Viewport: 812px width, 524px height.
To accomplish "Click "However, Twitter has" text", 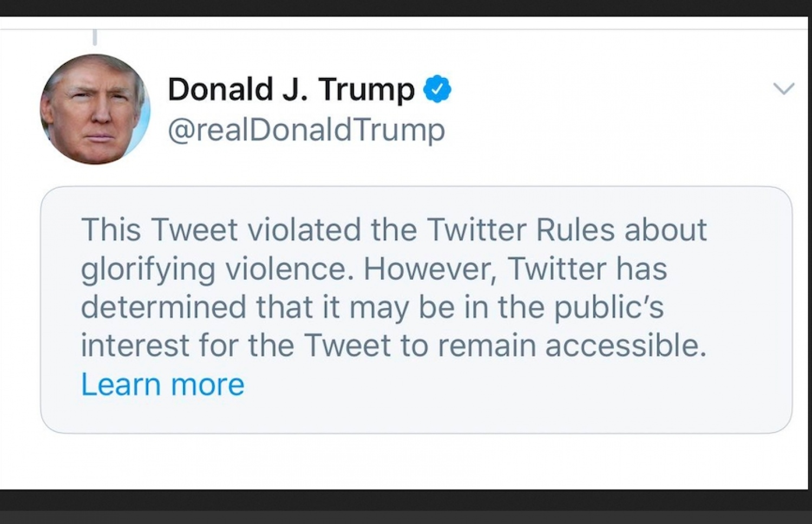I will [x=515, y=268].
